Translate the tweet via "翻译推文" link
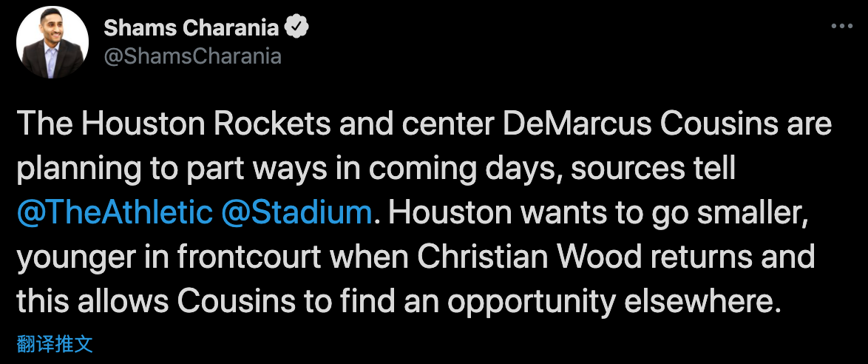 [55, 344]
